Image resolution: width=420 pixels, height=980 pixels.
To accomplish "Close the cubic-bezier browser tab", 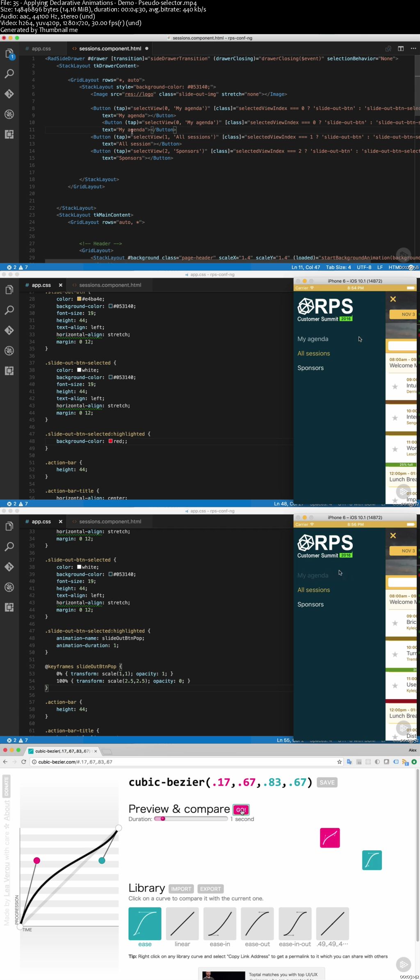I will coord(96,751).
